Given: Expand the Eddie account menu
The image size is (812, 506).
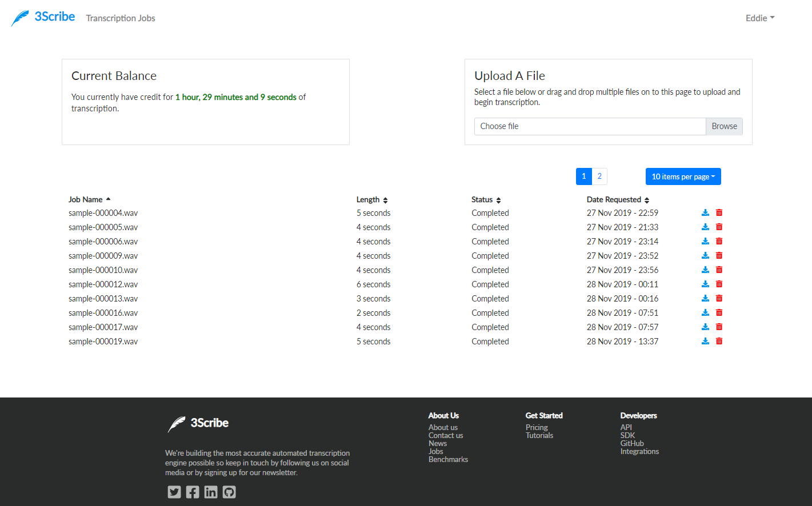Looking at the screenshot, I should [759, 18].
